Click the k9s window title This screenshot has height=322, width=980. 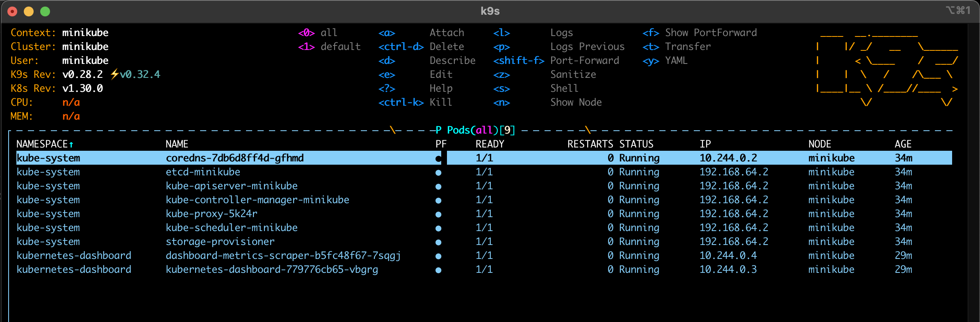pos(490,11)
